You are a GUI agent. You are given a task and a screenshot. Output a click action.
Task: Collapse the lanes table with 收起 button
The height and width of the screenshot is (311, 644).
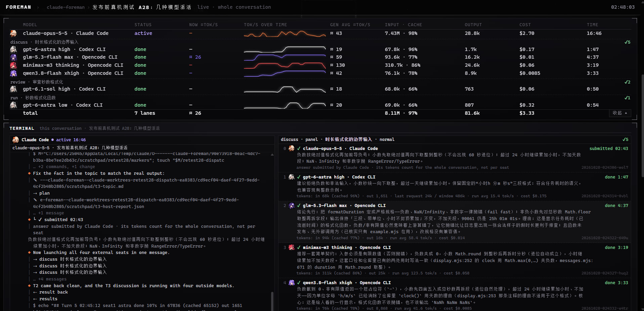pyautogui.click(x=620, y=113)
